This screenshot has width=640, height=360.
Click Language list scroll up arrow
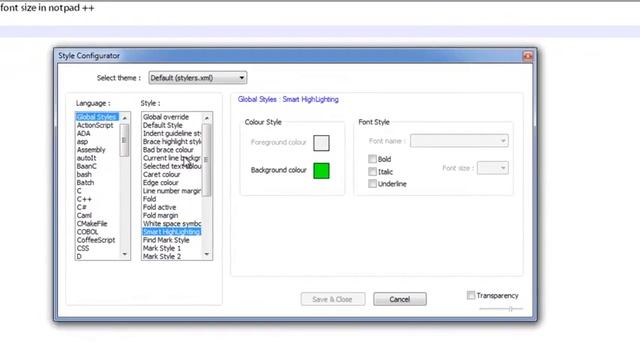[124, 118]
